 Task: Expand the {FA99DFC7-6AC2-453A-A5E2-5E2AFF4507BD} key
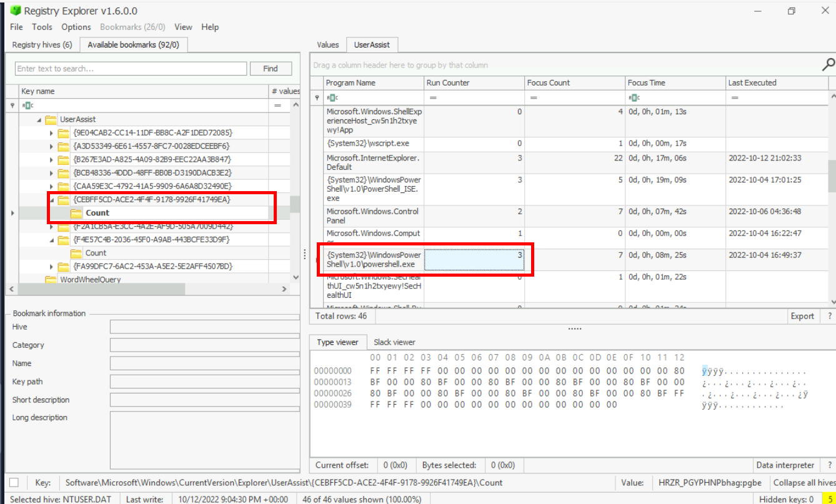51,267
